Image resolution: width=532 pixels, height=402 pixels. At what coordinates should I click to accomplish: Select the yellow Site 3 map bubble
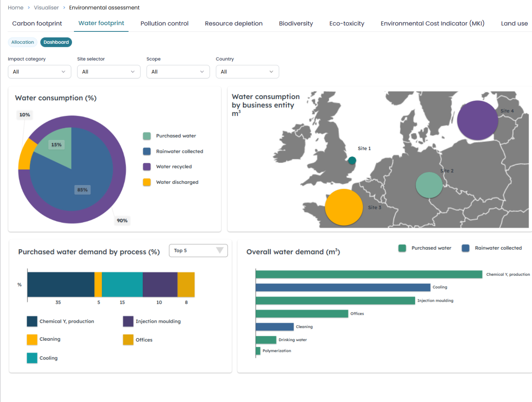click(x=344, y=207)
